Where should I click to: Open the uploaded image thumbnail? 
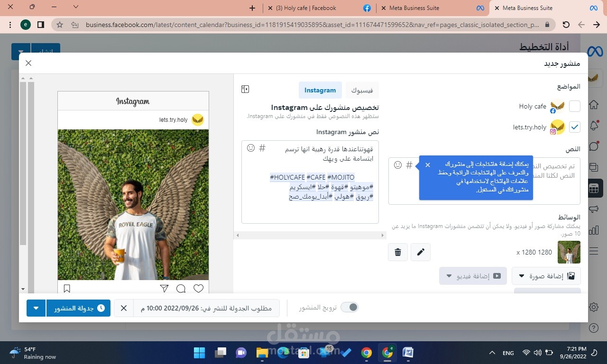[x=569, y=252]
